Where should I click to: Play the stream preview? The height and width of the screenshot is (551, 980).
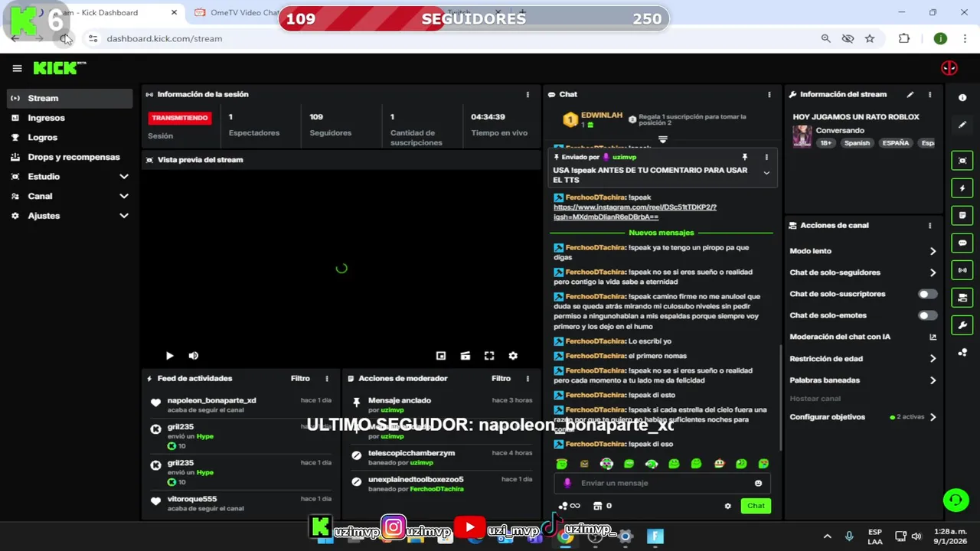pyautogui.click(x=169, y=356)
